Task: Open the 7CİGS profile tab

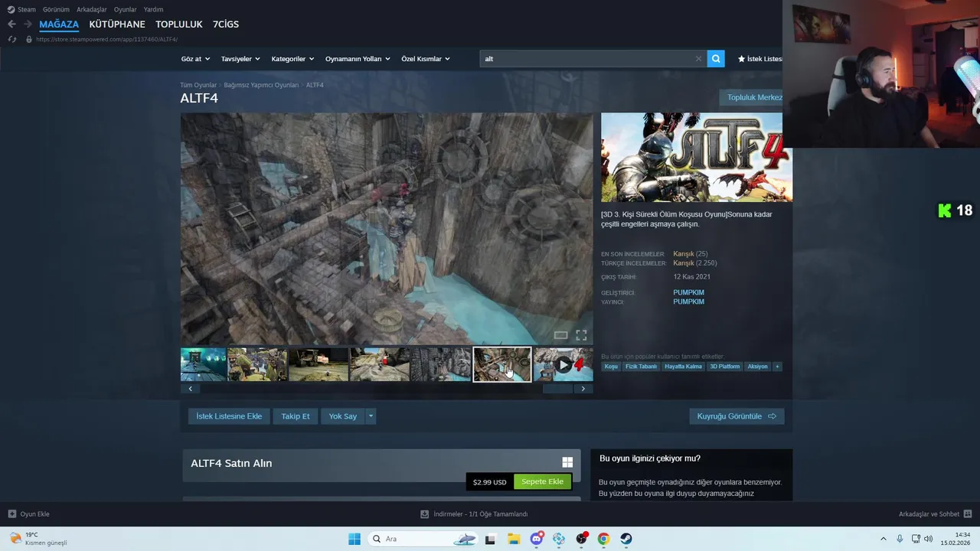Action: (x=226, y=24)
